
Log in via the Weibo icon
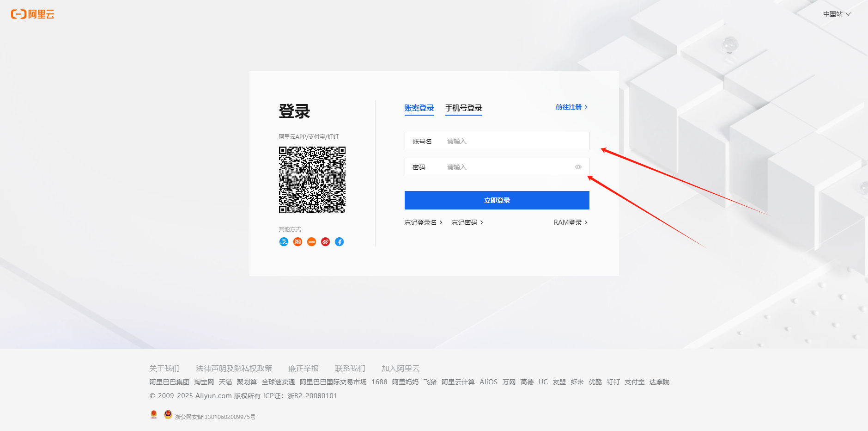pyautogui.click(x=325, y=241)
